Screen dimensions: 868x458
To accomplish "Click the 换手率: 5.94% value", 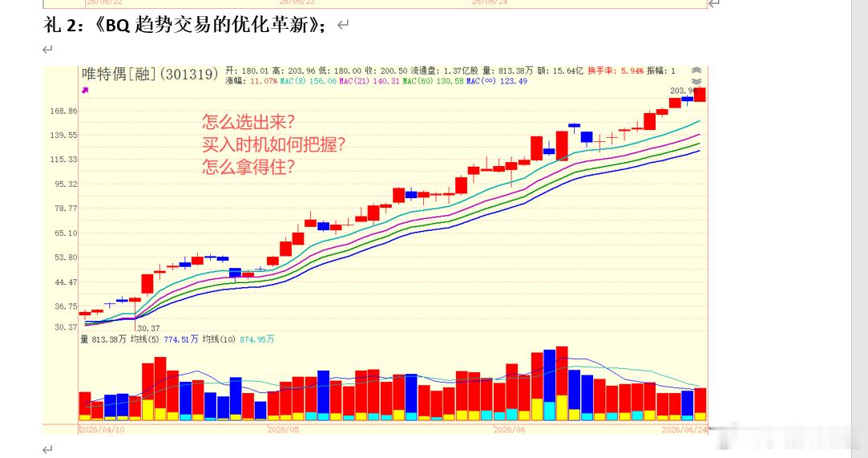I will pos(616,71).
